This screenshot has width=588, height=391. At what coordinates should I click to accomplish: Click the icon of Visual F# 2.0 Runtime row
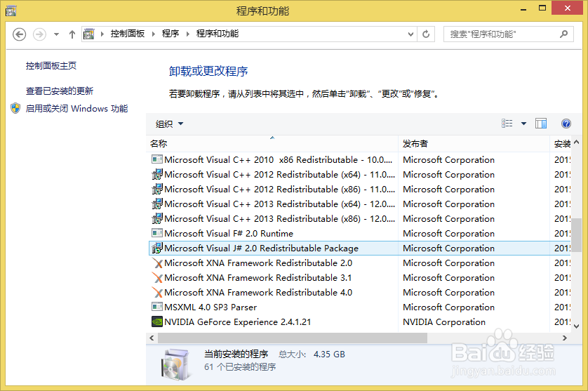156,233
